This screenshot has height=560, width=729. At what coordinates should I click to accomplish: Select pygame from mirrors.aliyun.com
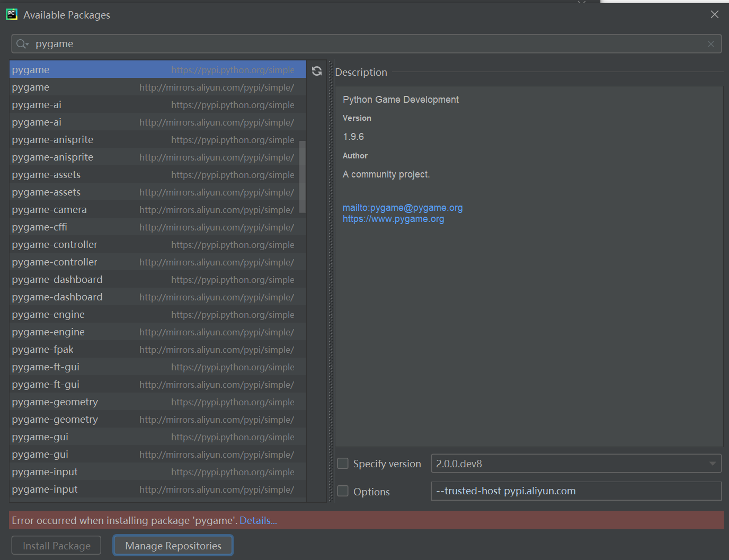tap(158, 87)
